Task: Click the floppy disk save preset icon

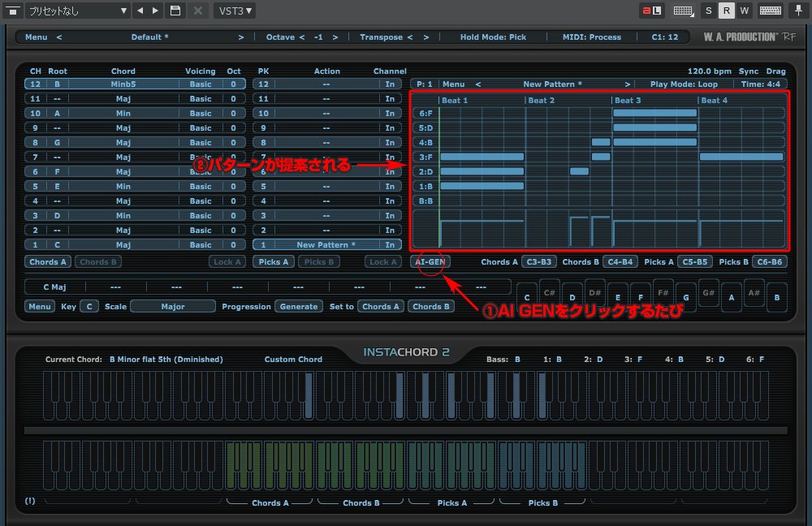Action: click(x=175, y=11)
